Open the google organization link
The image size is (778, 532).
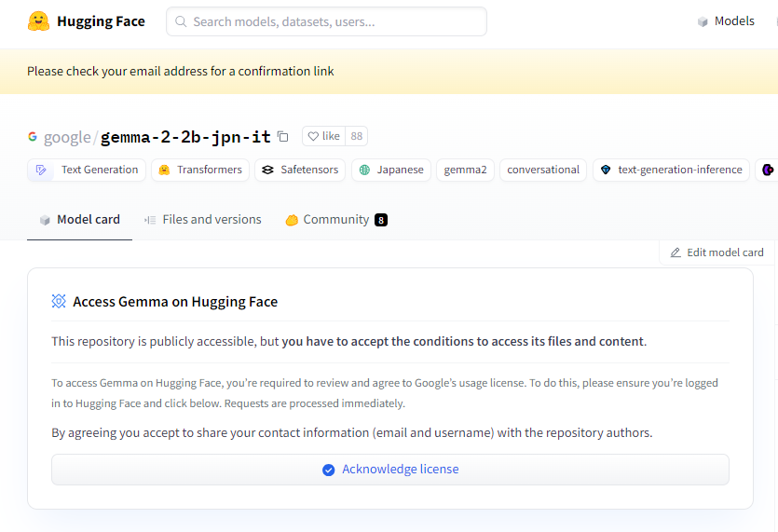click(x=67, y=137)
